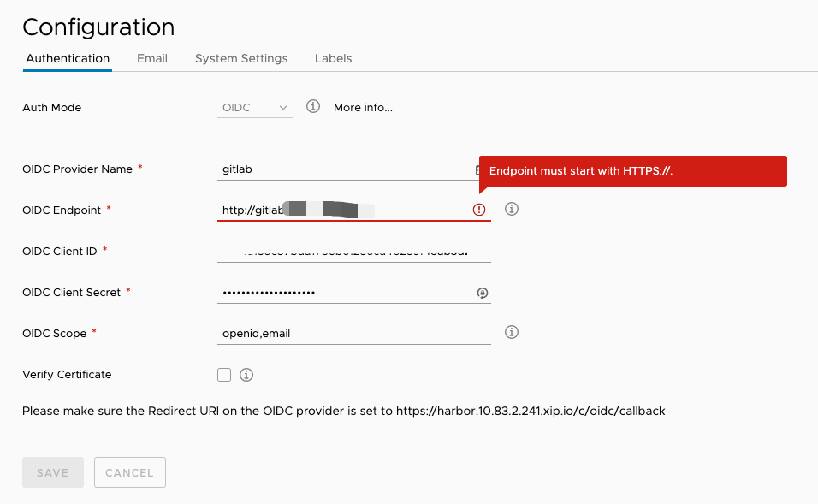Show the Verify Certificate info icon
This screenshot has width=818, height=504.
[x=246, y=375]
